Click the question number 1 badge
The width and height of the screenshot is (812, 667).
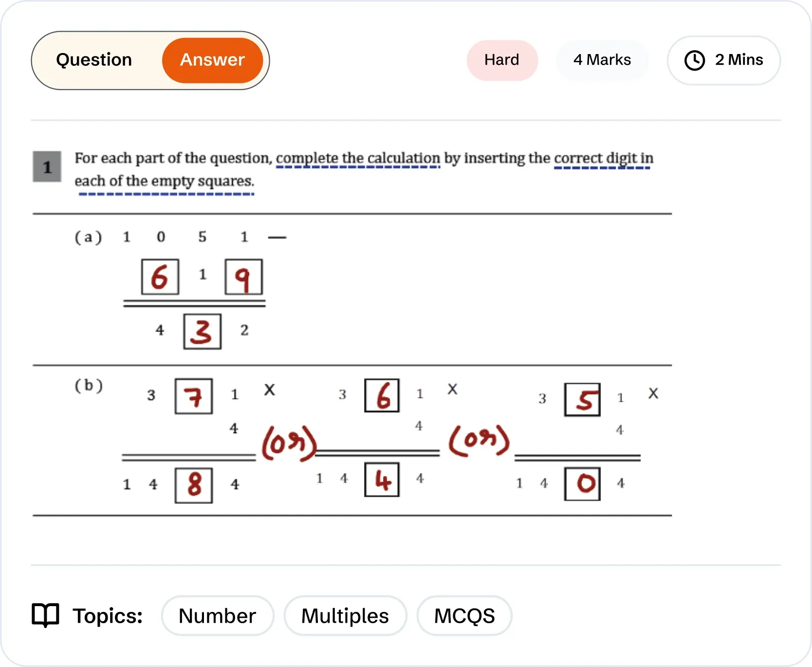pyautogui.click(x=47, y=167)
